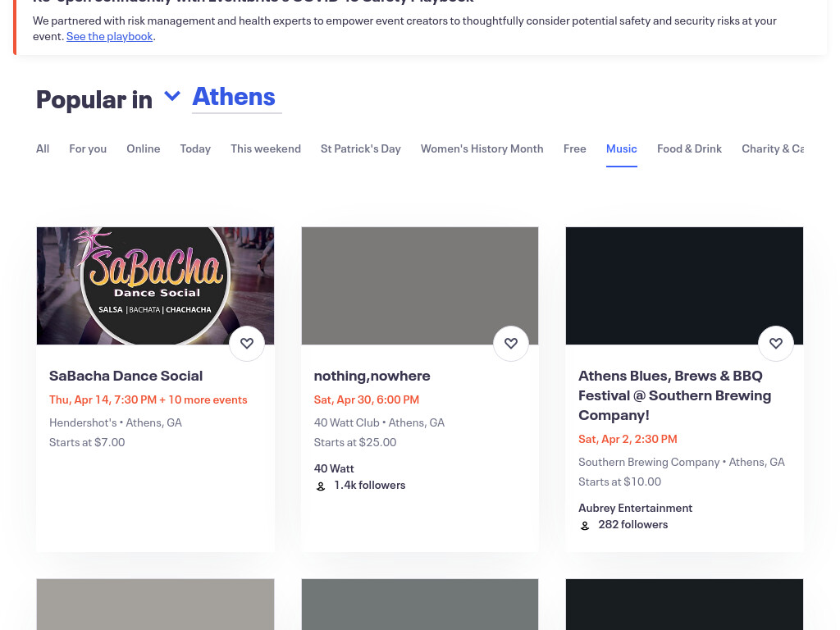Click the second-row card image under SaBacha
The width and height of the screenshot is (840, 630).
155,605
